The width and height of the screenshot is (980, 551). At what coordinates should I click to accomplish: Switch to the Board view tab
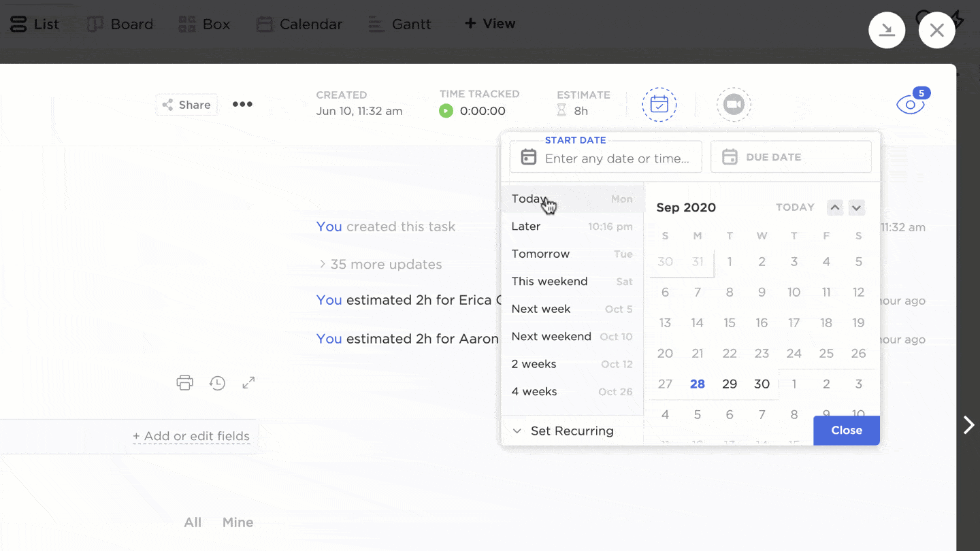120,24
